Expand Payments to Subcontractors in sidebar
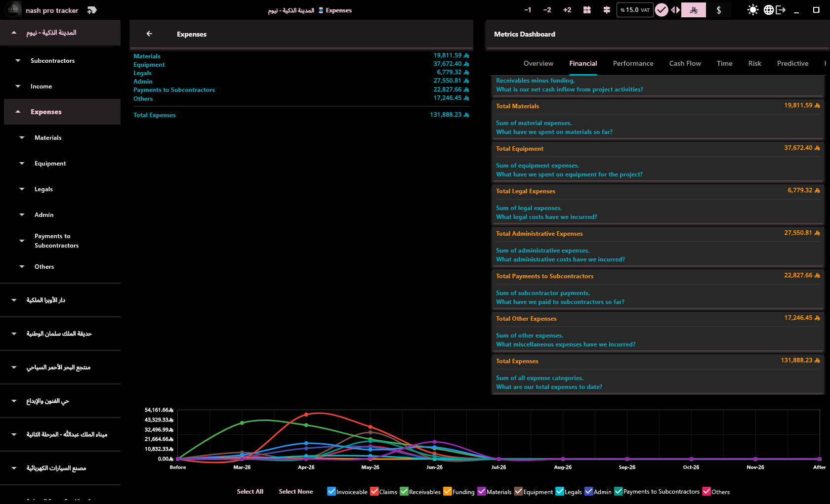Image resolution: width=830 pixels, height=504 pixels. coord(22,241)
